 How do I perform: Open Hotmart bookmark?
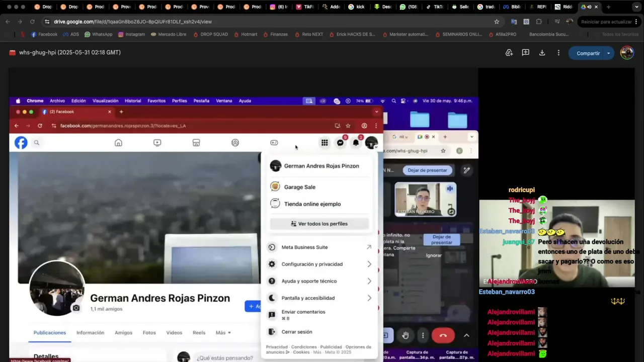click(x=246, y=34)
